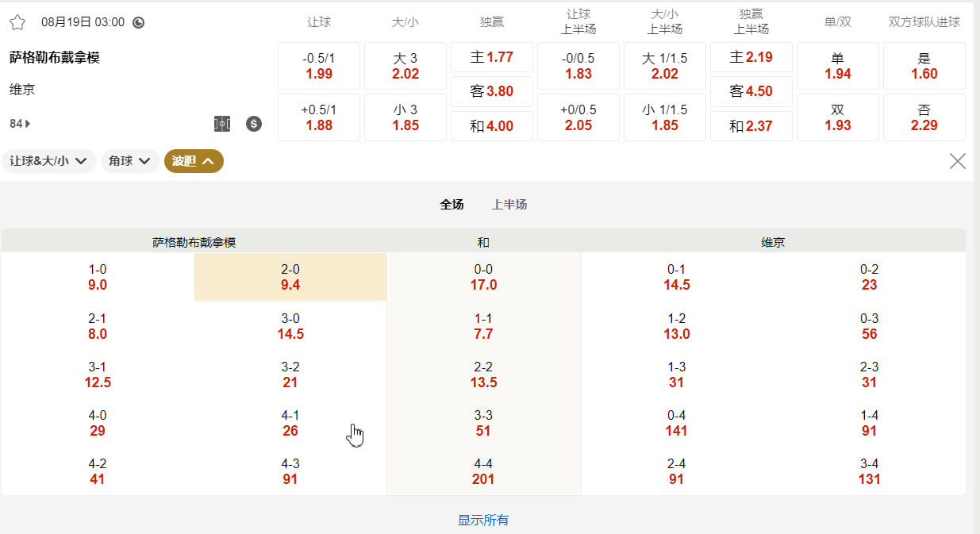Bet away win 客 3.80

pos(492,91)
